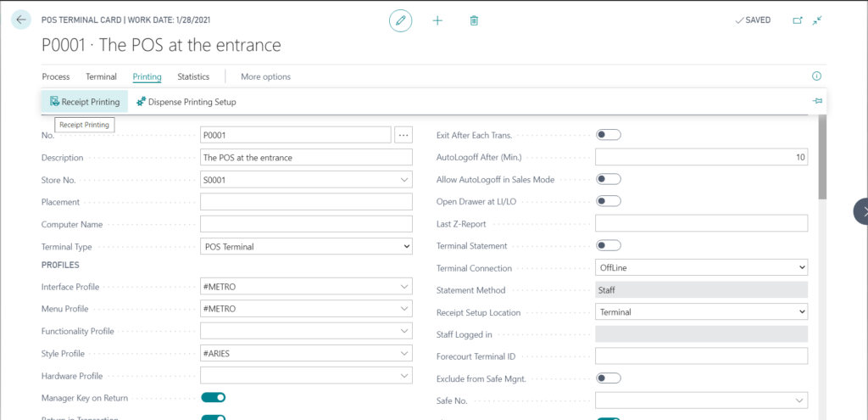Add a new record with the plus icon
868x420 pixels.
click(437, 20)
